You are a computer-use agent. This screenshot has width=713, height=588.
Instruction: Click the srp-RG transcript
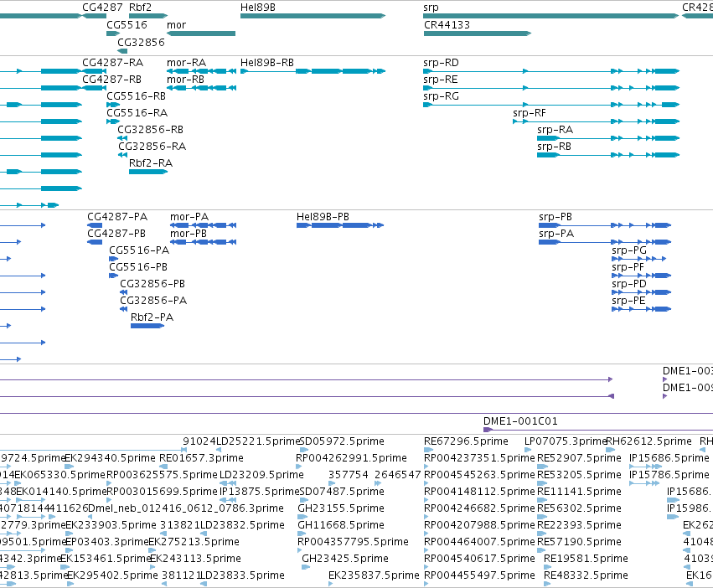pos(551,105)
